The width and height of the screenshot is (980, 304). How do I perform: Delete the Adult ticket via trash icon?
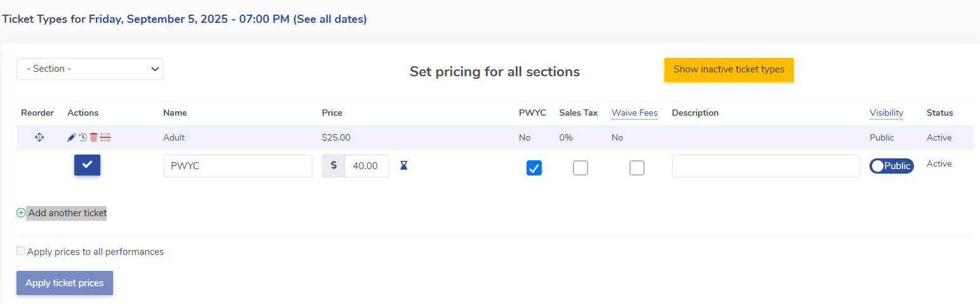[x=93, y=137]
